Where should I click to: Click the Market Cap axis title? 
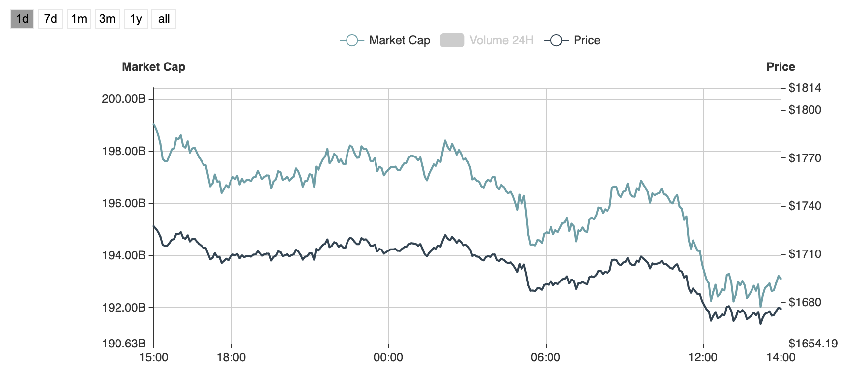(153, 67)
